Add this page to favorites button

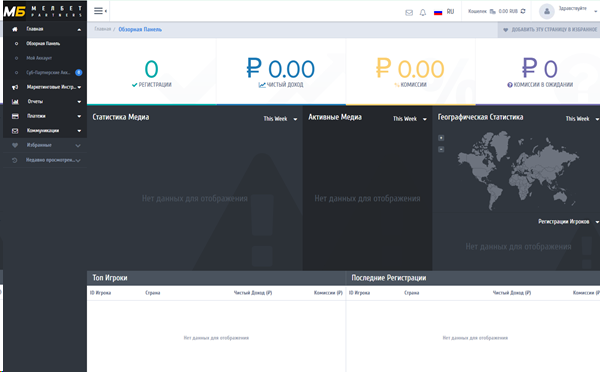click(549, 29)
